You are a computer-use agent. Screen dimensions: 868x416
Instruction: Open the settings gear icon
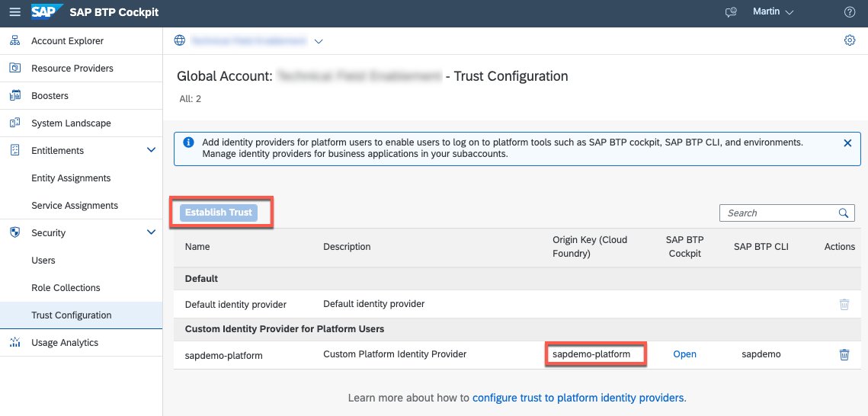850,40
